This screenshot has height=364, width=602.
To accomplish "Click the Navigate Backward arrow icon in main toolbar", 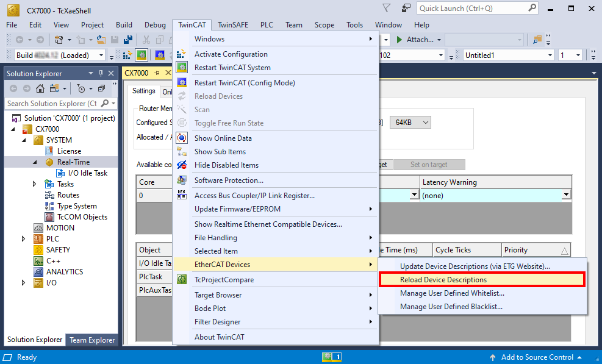I will tap(20, 40).
